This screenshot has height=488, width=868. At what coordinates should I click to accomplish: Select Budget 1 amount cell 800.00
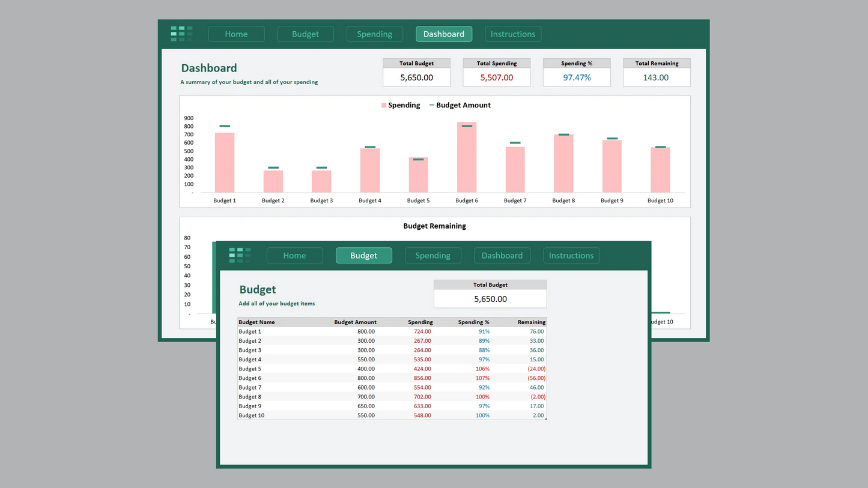pos(366,331)
